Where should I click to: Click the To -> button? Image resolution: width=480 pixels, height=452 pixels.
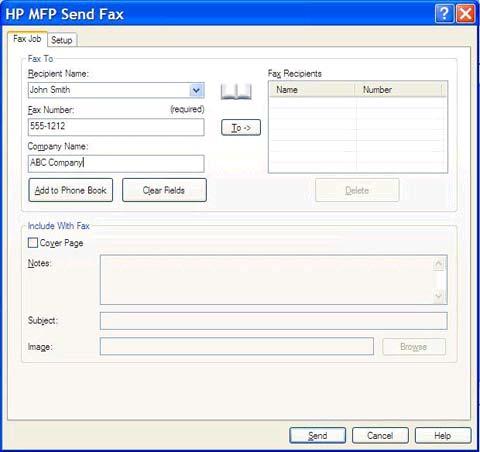pyautogui.click(x=241, y=128)
